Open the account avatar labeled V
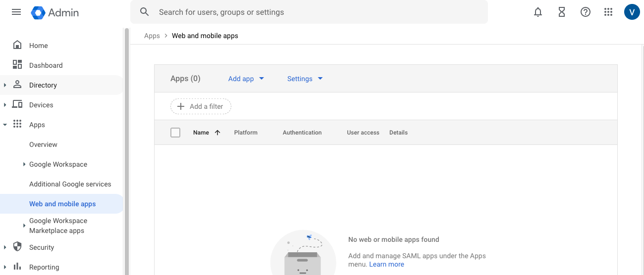644x275 pixels. coord(632,12)
